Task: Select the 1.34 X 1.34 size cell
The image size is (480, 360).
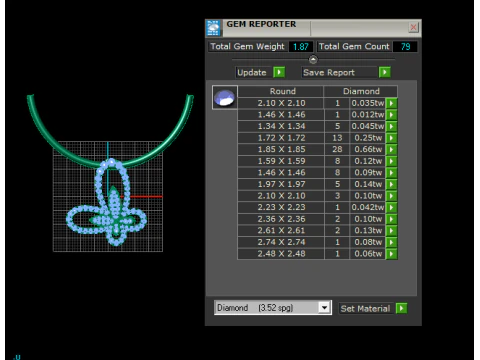Action: pos(281,127)
